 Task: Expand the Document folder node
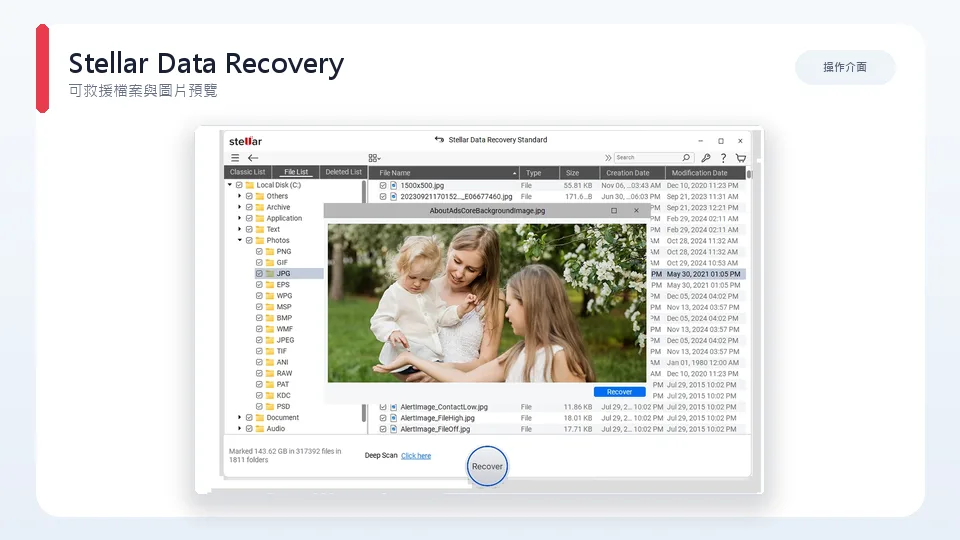(240, 418)
